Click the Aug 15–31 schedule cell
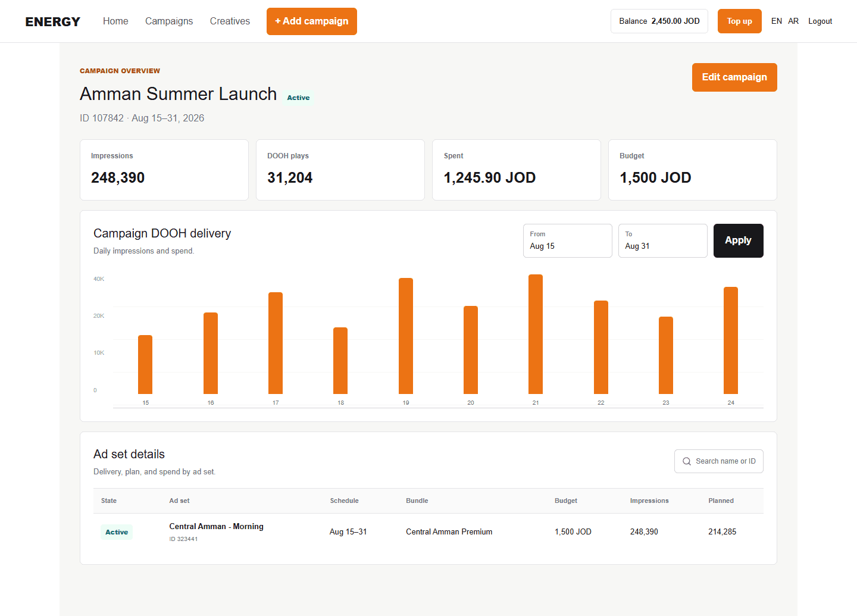 pos(348,532)
